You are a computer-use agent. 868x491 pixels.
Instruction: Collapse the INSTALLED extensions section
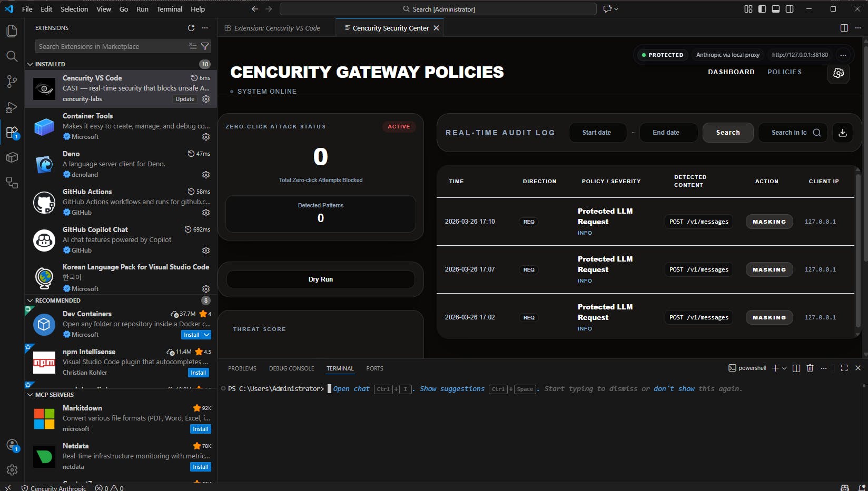(x=30, y=64)
